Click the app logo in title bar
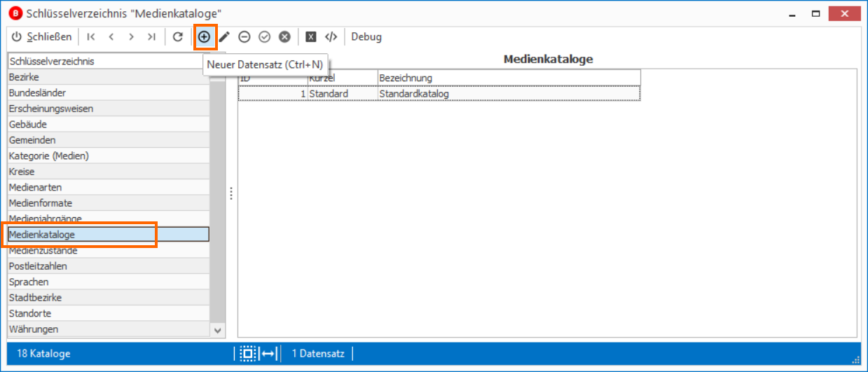The height and width of the screenshot is (372, 868). 15,13
